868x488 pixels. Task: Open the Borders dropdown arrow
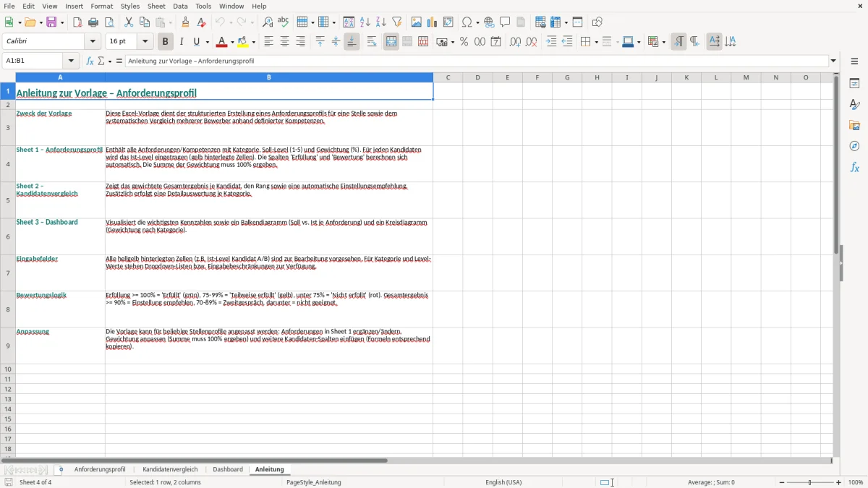coord(595,42)
